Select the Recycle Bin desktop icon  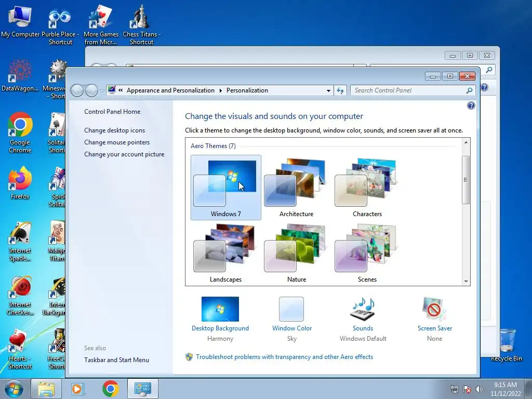pos(507,345)
